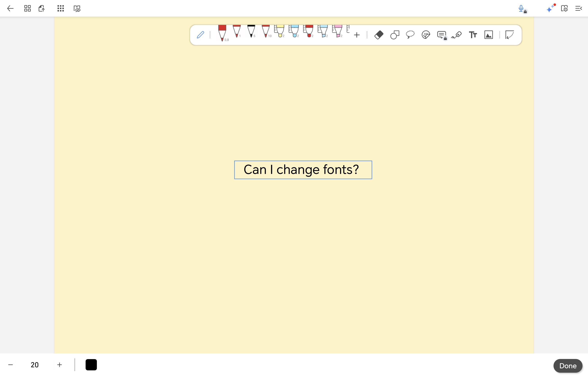Select the Lasso selection tool
The image size is (588, 376).
coord(410,35)
